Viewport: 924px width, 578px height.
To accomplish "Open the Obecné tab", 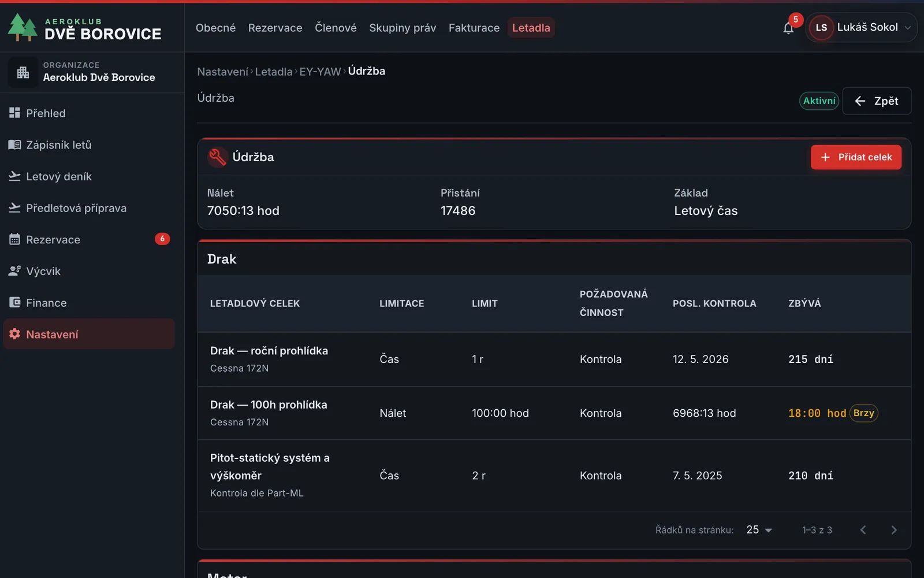I will pos(215,28).
